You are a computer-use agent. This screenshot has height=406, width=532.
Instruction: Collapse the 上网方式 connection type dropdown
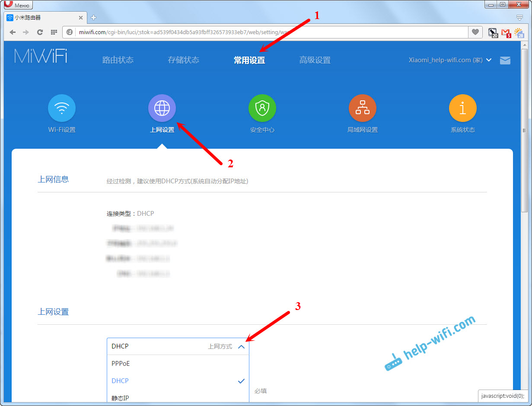click(242, 346)
